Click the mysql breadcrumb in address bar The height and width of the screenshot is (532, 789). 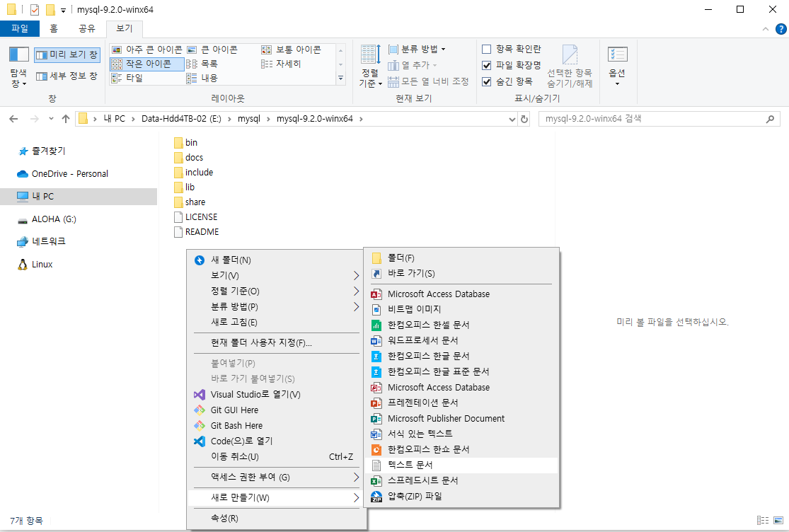pos(248,119)
